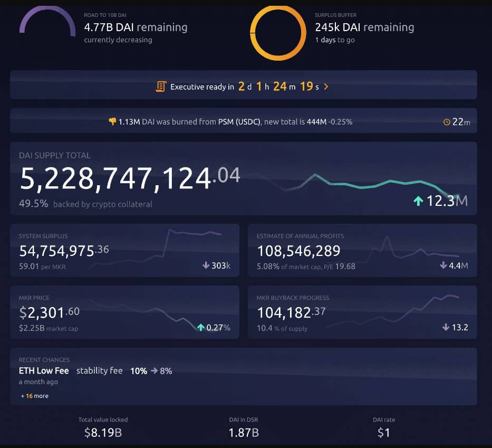Click the '$2,301.60' MKR price value

[49, 312]
